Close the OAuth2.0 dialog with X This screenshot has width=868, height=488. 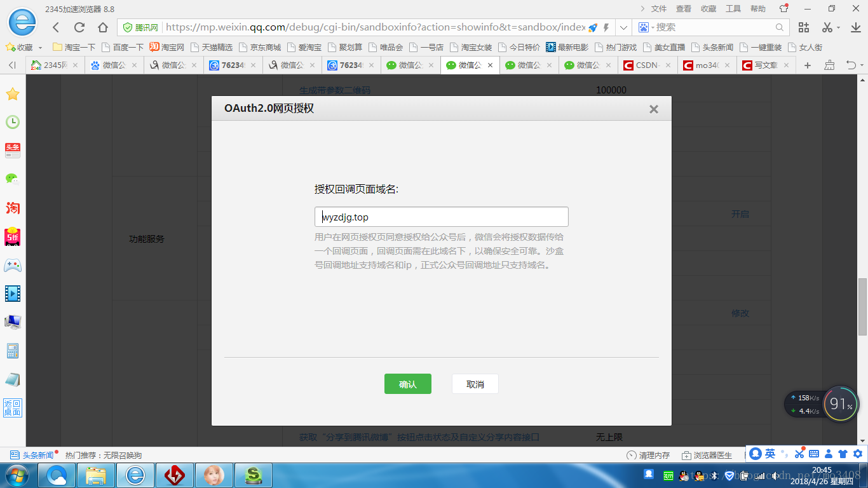(x=653, y=109)
